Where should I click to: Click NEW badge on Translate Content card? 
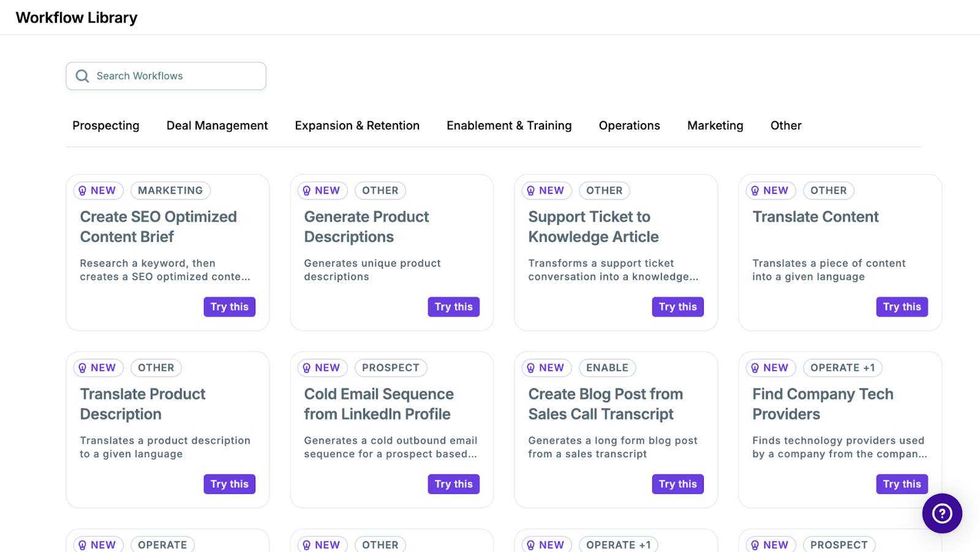[x=771, y=191]
